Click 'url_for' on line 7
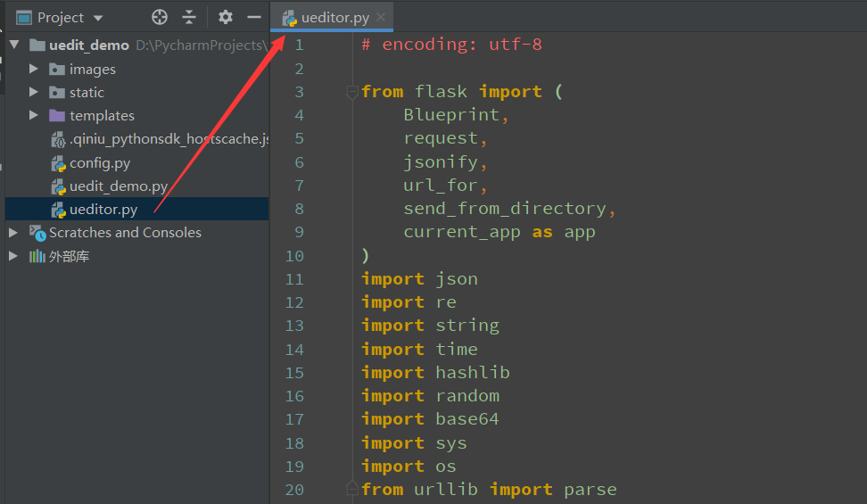Viewport: 867px width, 504px height. (441, 186)
